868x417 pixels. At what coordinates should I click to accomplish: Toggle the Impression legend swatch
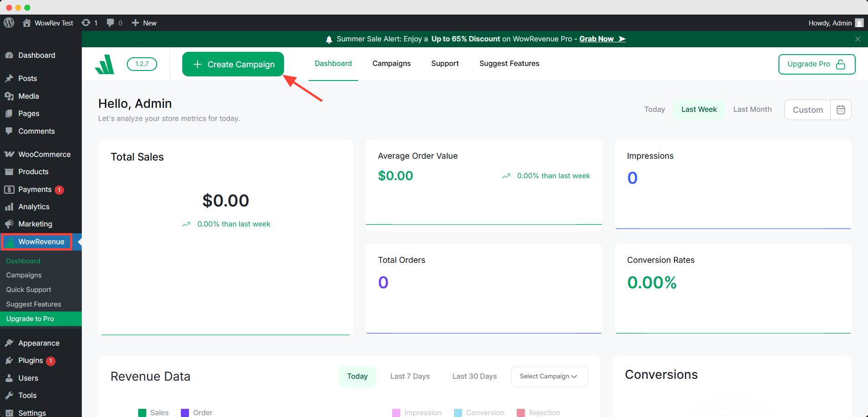click(396, 412)
